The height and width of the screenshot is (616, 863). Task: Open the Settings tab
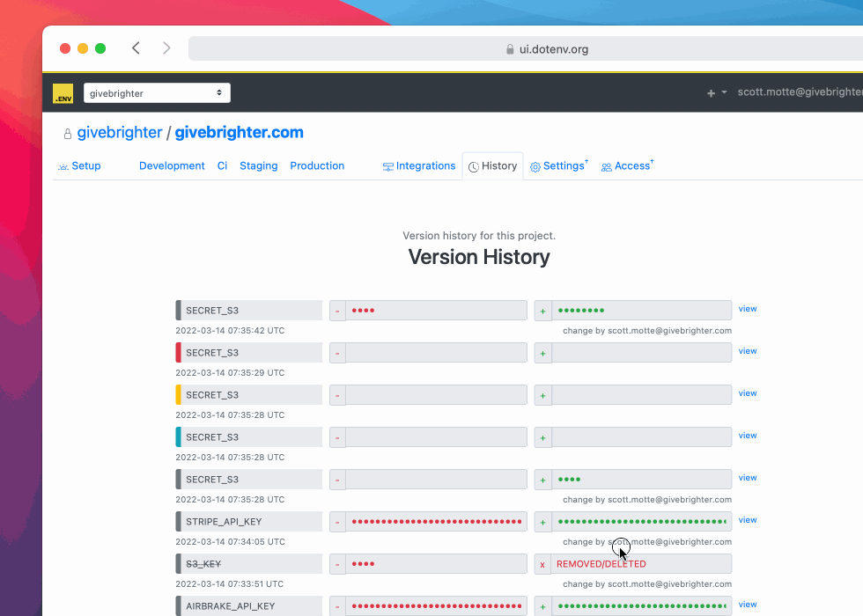point(558,166)
